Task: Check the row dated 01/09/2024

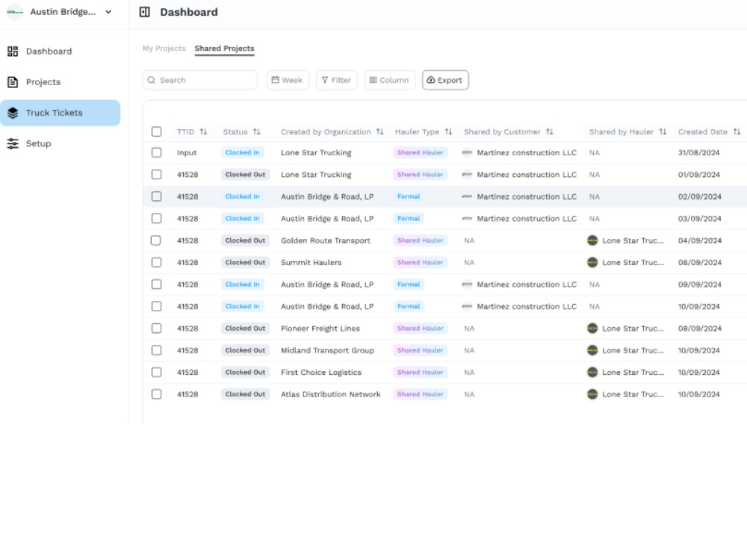Action: coord(156,175)
